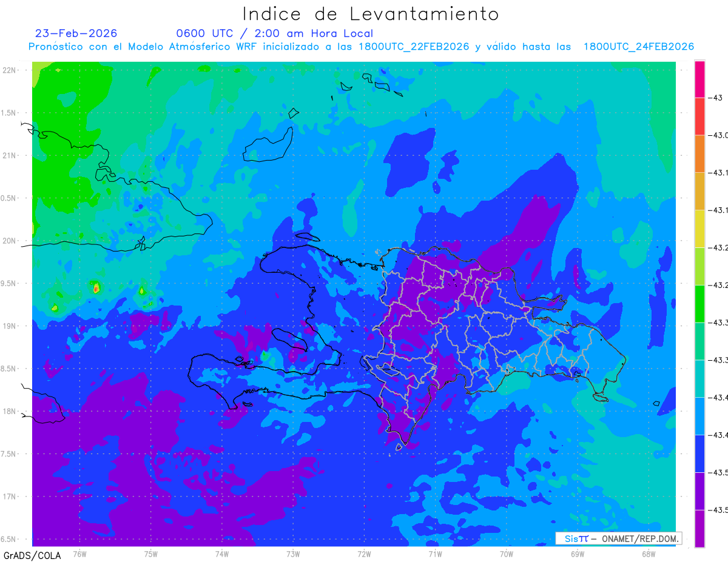Choose the bright green swatch in the legend

(x=699, y=303)
